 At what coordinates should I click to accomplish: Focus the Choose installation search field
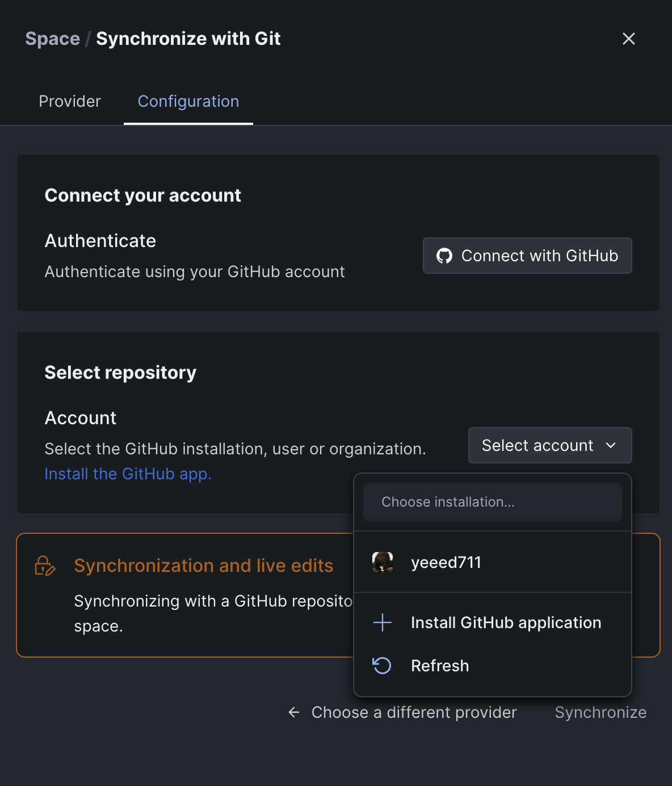point(492,502)
